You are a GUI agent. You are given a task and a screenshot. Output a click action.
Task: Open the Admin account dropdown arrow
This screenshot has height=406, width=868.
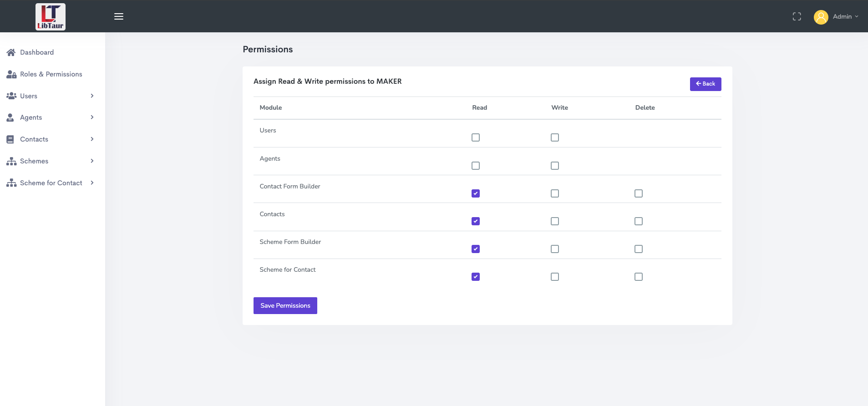coord(857,17)
